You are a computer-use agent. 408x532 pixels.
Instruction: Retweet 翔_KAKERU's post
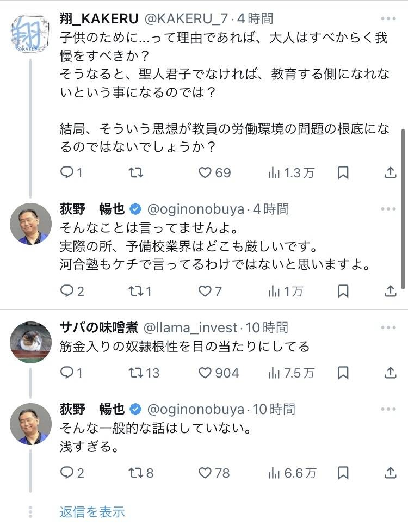[x=135, y=173]
